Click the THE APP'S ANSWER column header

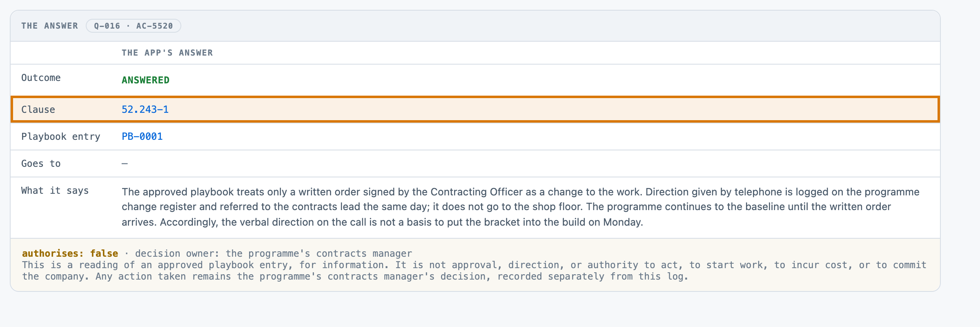tap(167, 53)
